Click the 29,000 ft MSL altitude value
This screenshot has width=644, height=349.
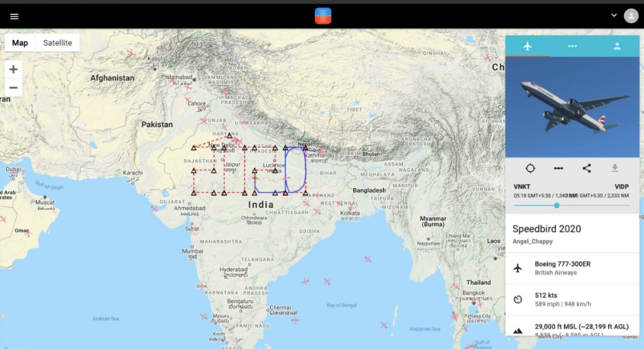point(581,326)
